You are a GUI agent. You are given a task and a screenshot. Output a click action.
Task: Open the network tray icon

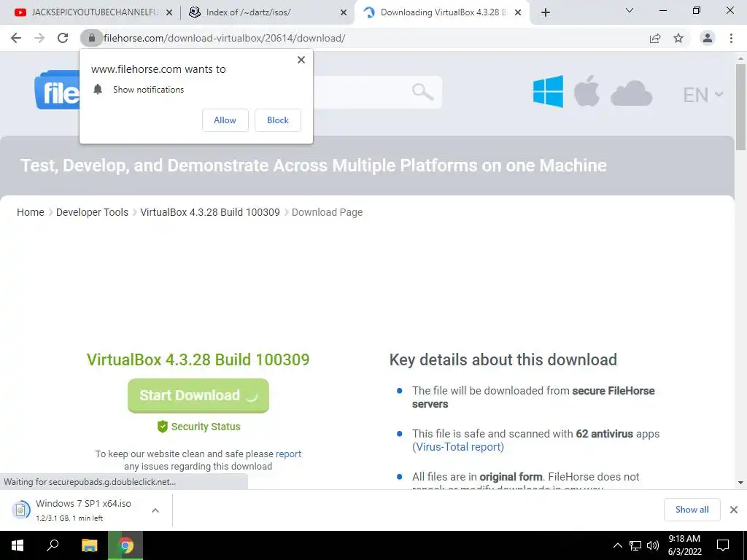635,545
